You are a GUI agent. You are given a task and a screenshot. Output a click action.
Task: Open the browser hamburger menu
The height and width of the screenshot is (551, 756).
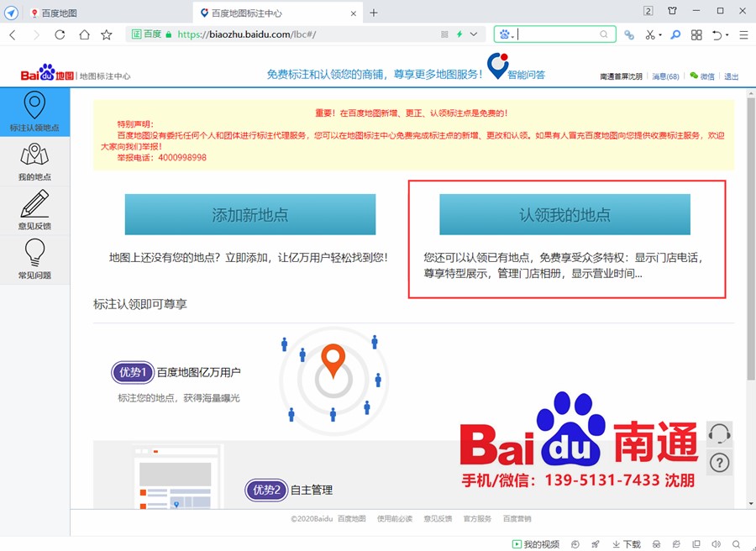click(743, 34)
